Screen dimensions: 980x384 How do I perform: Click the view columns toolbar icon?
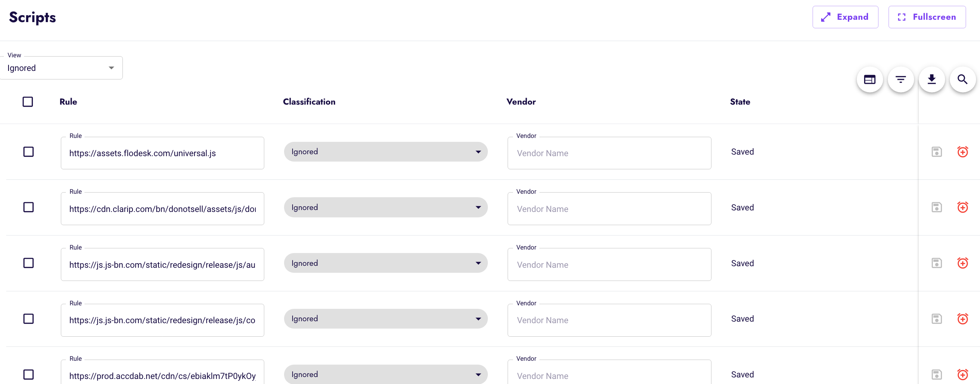(x=870, y=79)
